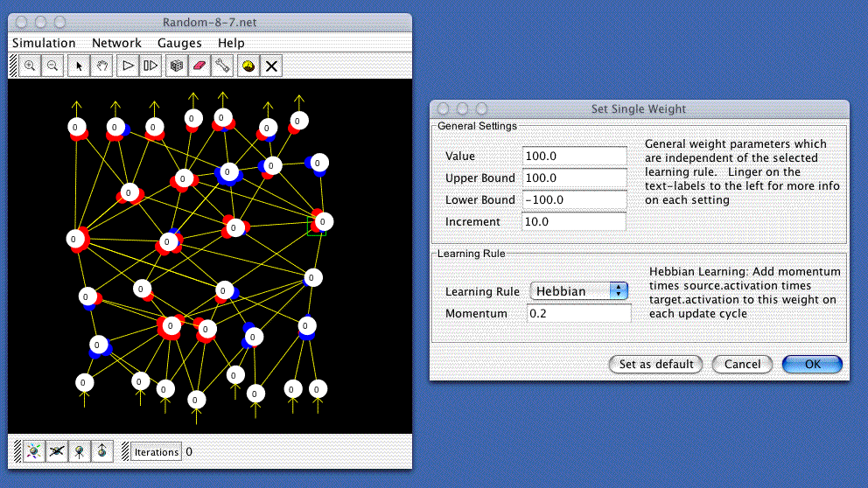Click the zoom out magnifier tool

click(x=52, y=66)
